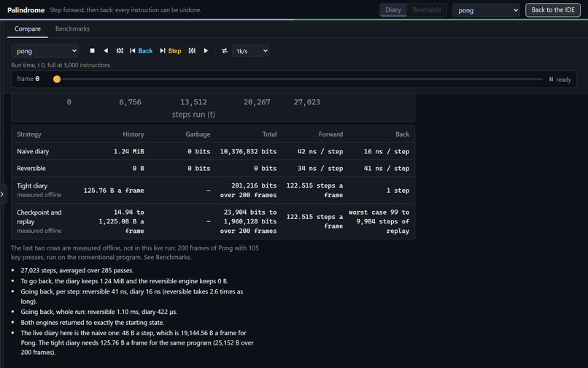Click the Back column header in the table
This screenshot has height=368, width=588.
[402, 134]
